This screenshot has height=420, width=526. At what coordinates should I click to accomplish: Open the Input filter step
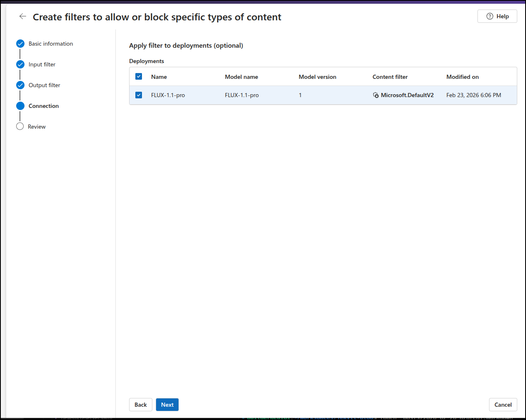click(42, 64)
